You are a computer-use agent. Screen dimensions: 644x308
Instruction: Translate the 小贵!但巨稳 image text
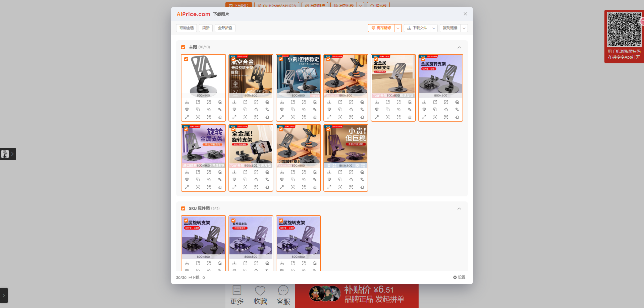pyautogui.click(x=362, y=180)
